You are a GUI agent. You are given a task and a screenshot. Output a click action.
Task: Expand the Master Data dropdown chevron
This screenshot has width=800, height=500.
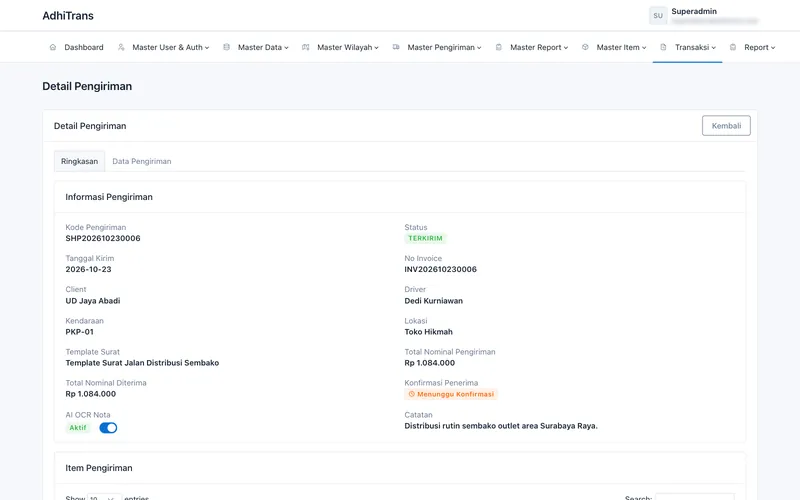286,47
